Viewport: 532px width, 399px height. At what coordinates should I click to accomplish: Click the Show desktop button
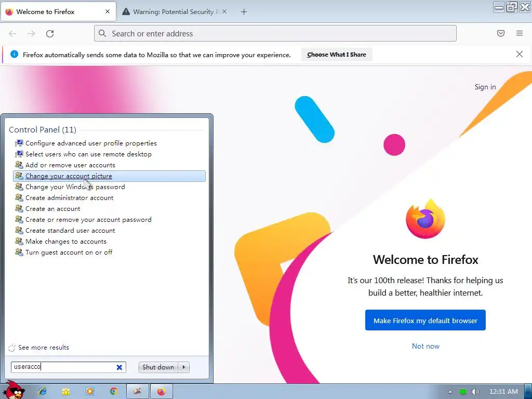coord(528,392)
